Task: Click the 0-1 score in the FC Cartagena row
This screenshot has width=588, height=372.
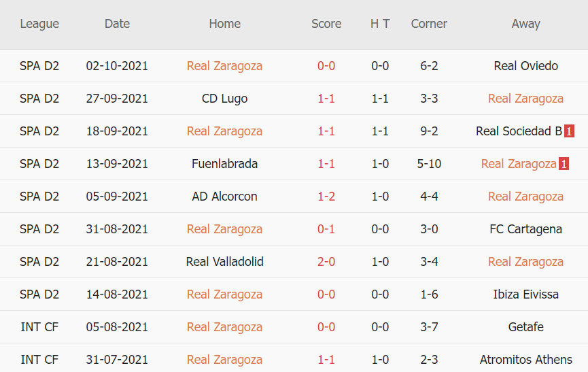Action: click(326, 229)
